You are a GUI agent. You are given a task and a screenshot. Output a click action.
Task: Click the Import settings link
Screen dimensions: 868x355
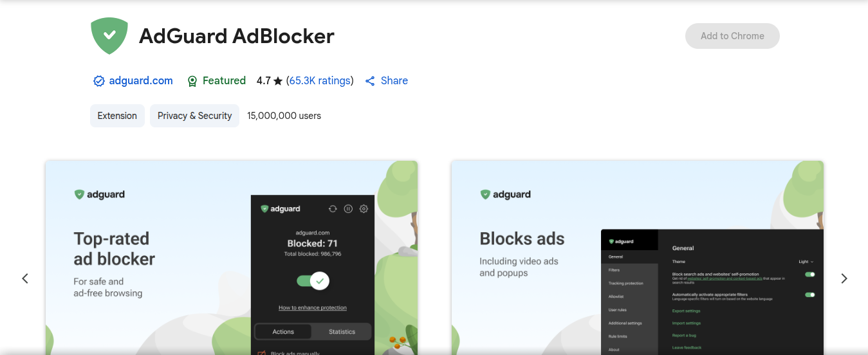(687, 323)
